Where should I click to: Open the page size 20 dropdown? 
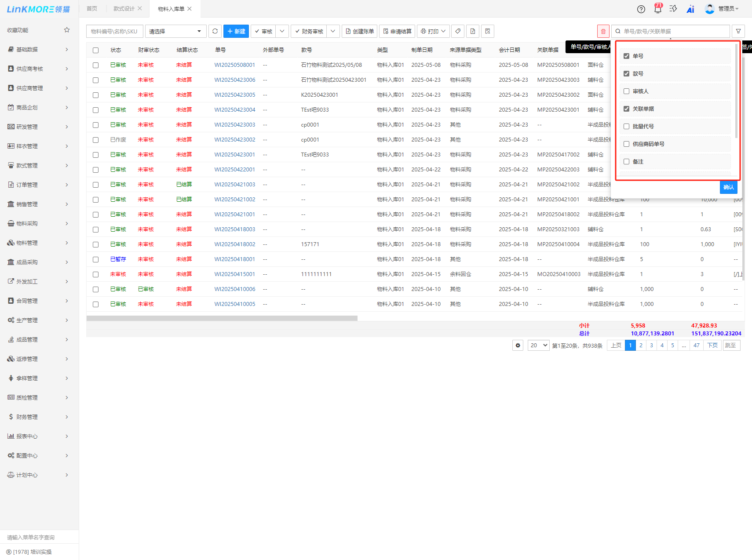[538, 345]
